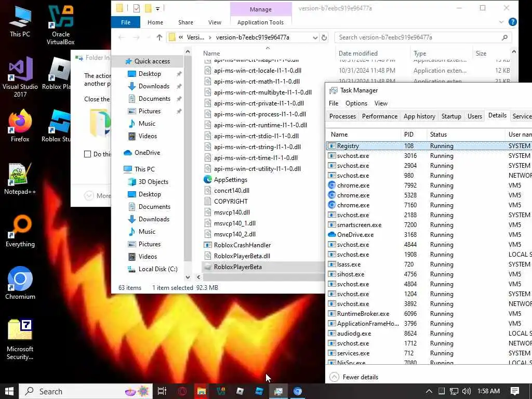This screenshot has height=399, width=532.
Task: Click taskbar Search box
Action: point(86,391)
